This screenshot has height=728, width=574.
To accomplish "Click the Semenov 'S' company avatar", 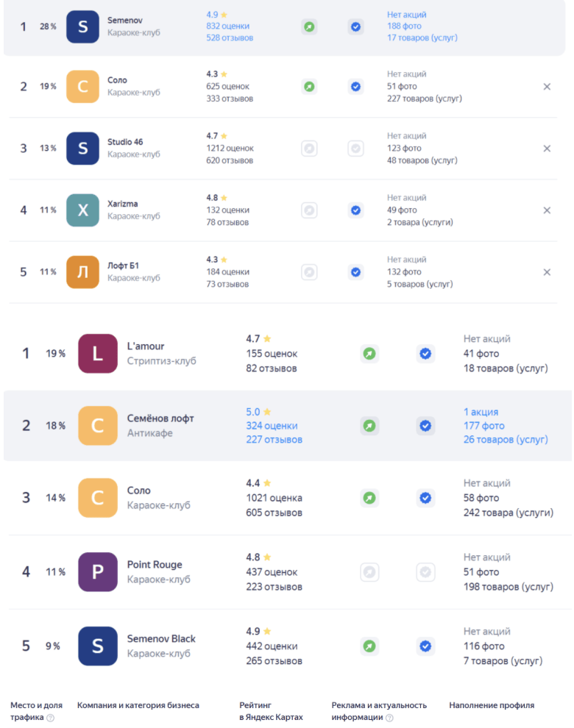I will 82,26.
